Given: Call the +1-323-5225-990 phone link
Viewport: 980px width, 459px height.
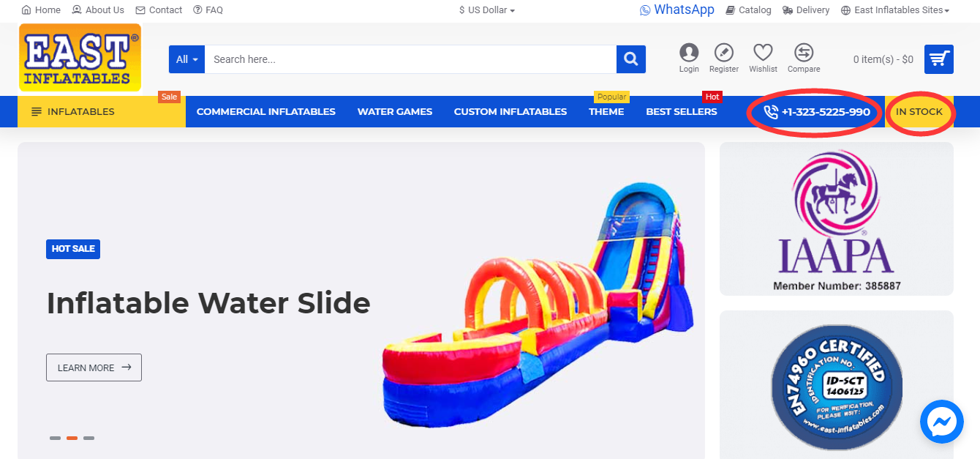Looking at the screenshot, I should [816, 112].
